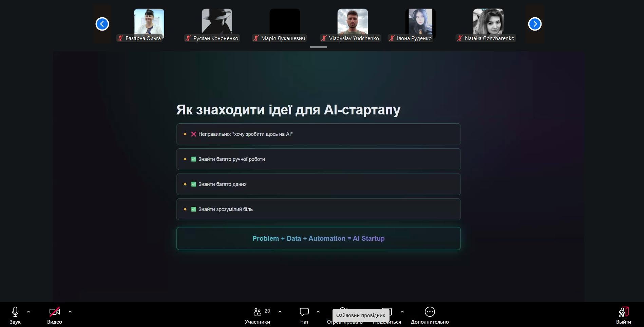
Task: Select Руслан Кононенко video thumbnail
Action: click(217, 24)
